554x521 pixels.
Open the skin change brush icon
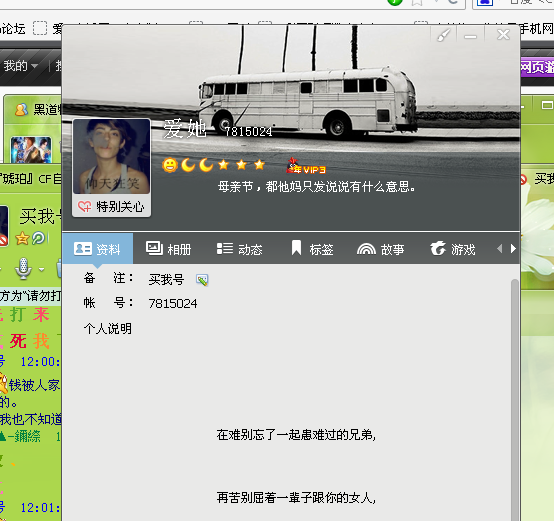point(443,35)
